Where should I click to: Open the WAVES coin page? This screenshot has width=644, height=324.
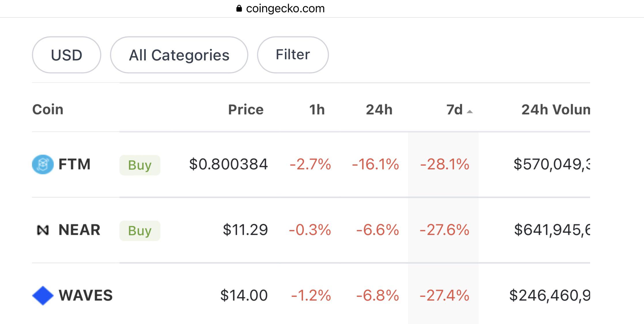click(85, 295)
